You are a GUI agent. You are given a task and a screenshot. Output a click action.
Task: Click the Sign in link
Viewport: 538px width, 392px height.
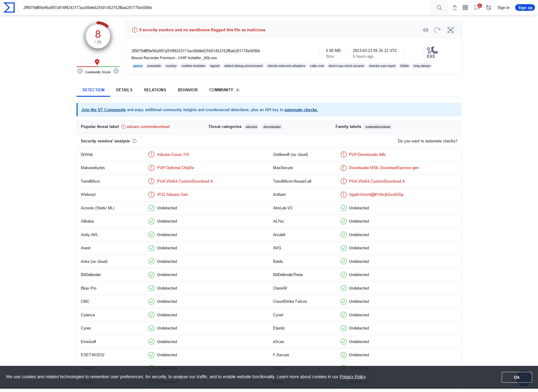click(503, 8)
